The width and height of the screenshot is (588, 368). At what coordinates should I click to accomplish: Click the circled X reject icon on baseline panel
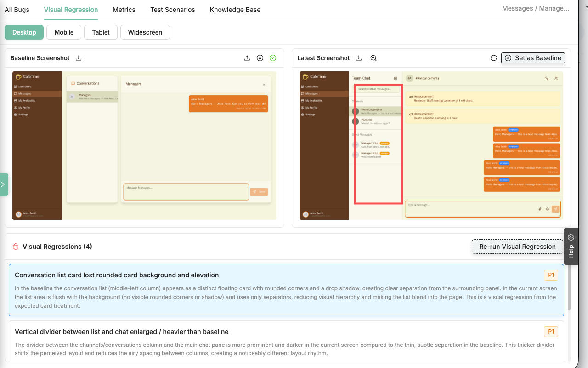(x=260, y=58)
